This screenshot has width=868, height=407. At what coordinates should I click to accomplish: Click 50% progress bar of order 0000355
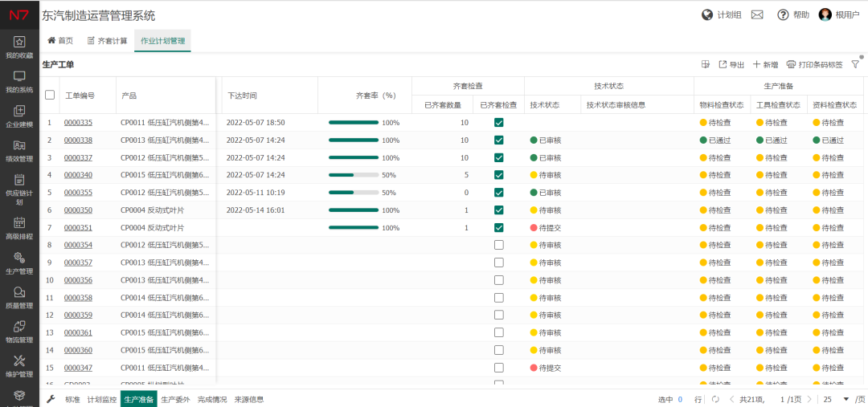pyautogui.click(x=354, y=193)
